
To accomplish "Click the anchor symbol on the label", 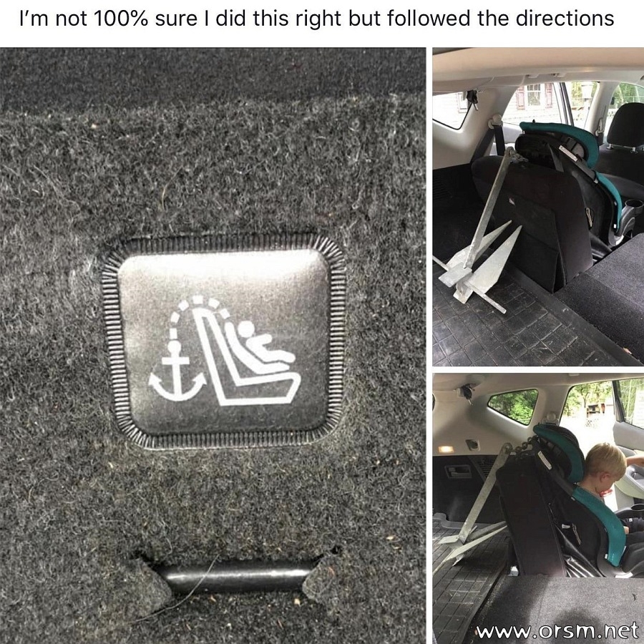I will (177, 371).
